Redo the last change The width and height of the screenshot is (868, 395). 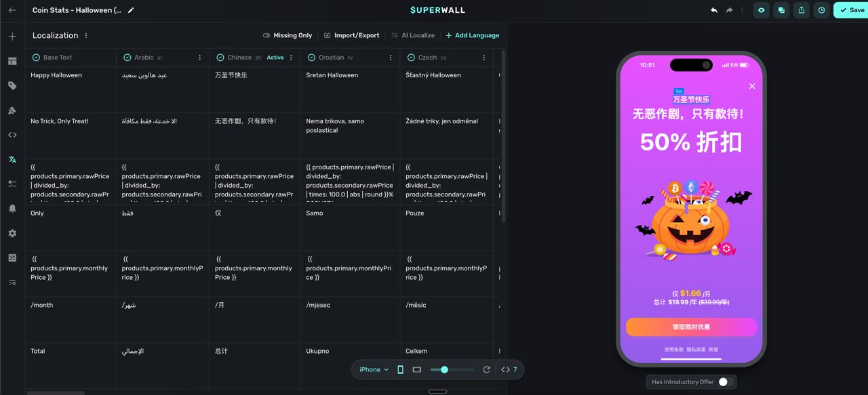click(730, 10)
